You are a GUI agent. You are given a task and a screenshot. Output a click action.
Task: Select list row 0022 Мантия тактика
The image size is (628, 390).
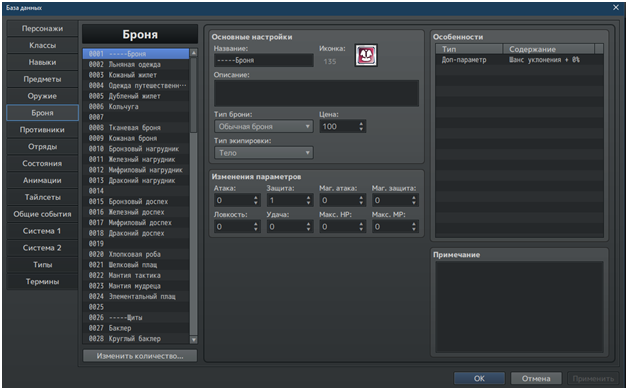click(136, 275)
